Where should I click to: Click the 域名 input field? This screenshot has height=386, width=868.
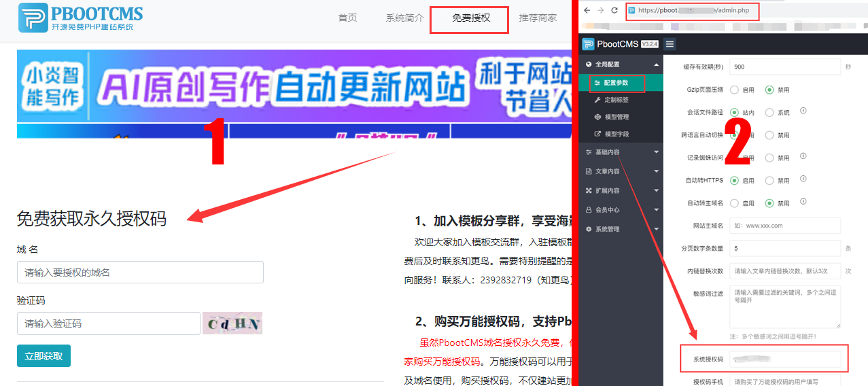[x=140, y=273]
